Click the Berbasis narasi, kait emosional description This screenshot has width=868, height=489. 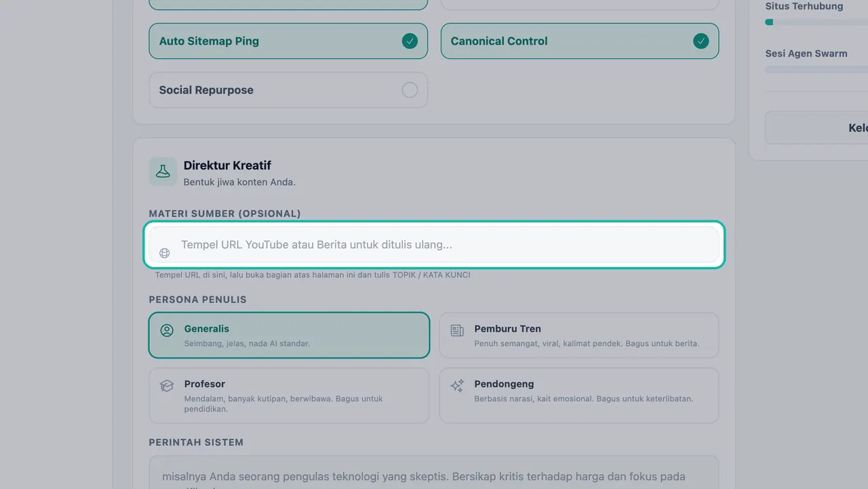(x=584, y=399)
